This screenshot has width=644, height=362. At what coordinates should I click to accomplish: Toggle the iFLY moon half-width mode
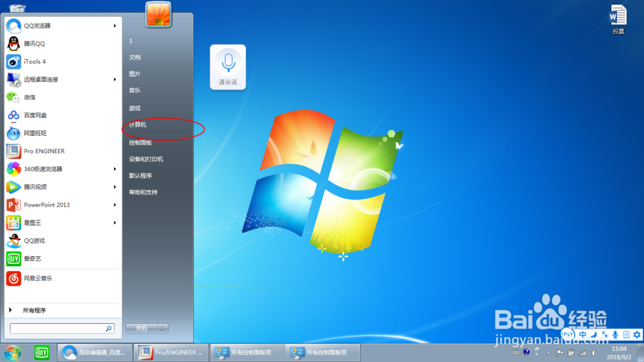click(x=594, y=334)
